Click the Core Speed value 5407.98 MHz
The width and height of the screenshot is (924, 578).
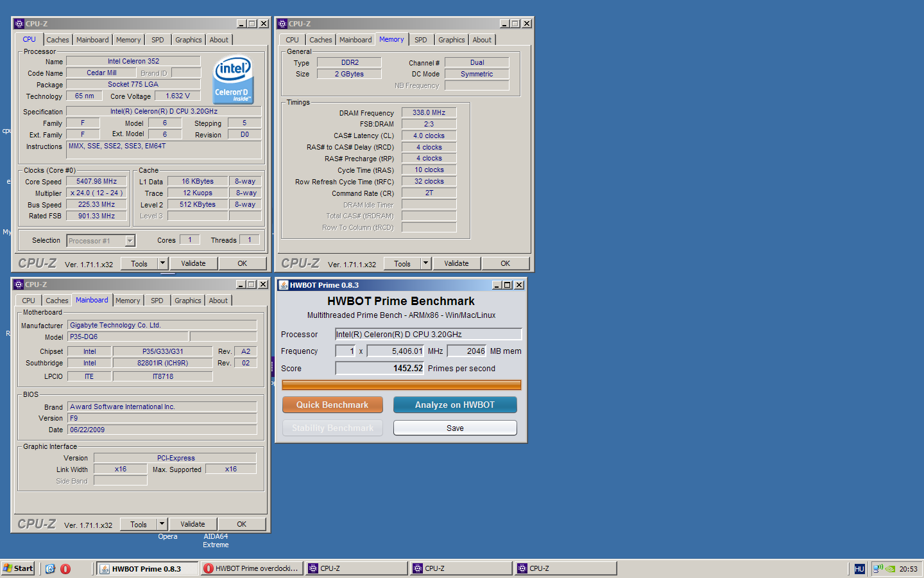pos(96,181)
